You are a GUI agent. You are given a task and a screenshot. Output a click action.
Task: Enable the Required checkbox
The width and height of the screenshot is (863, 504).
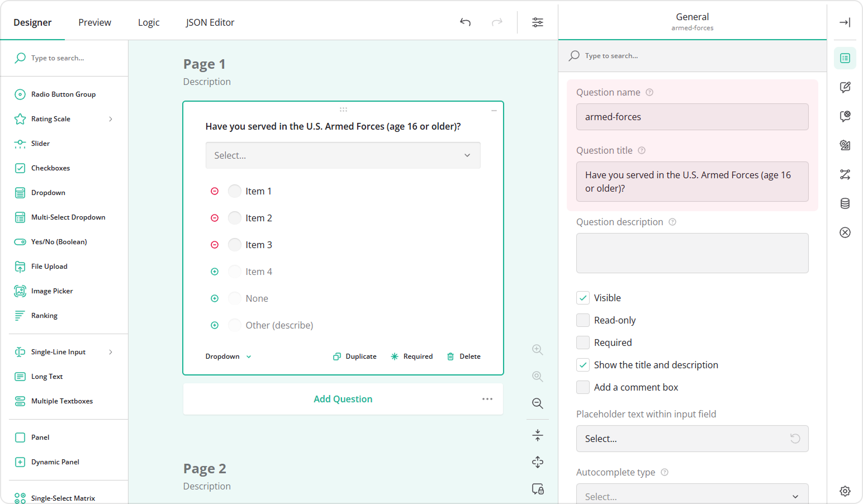pyautogui.click(x=583, y=342)
